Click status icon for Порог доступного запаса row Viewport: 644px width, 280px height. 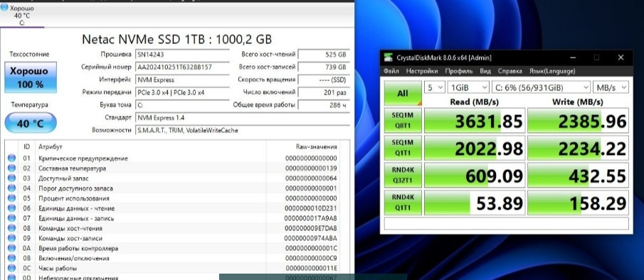coord(11,188)
